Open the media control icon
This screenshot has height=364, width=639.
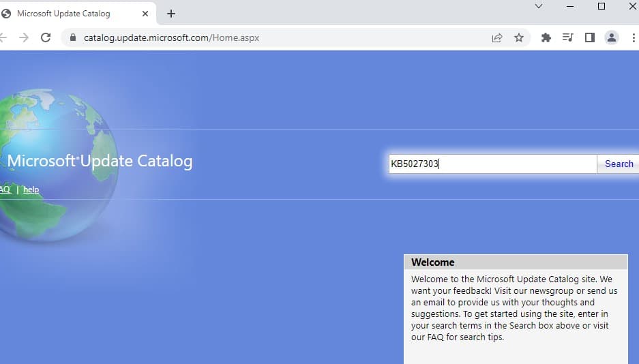click(x=567, y=38)
